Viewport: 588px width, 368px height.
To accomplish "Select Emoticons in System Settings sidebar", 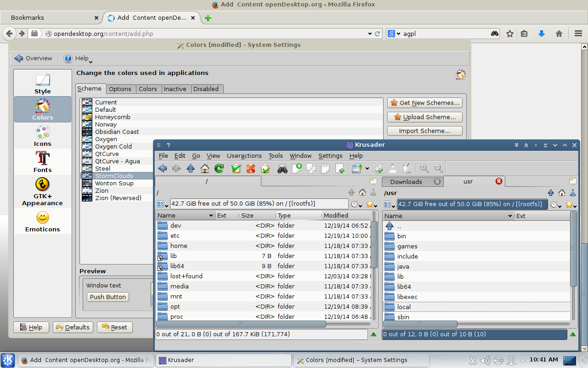I will coord(43,221).
